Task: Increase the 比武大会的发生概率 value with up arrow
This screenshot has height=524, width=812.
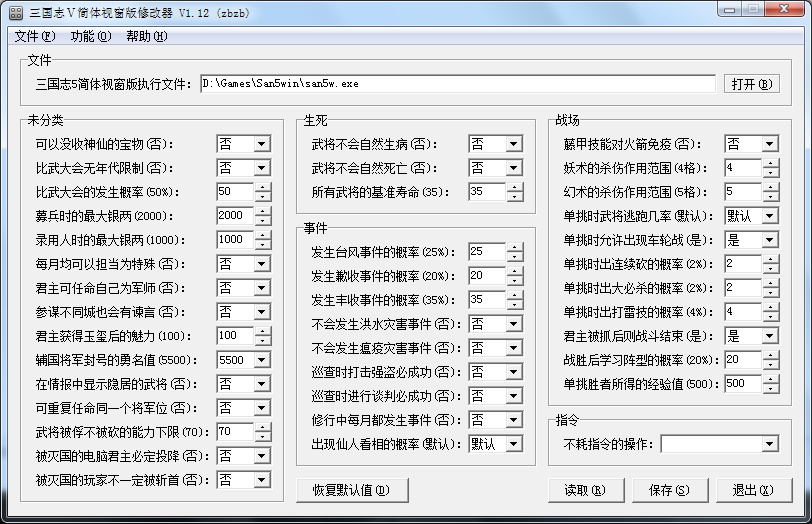Action: point(262,187)
